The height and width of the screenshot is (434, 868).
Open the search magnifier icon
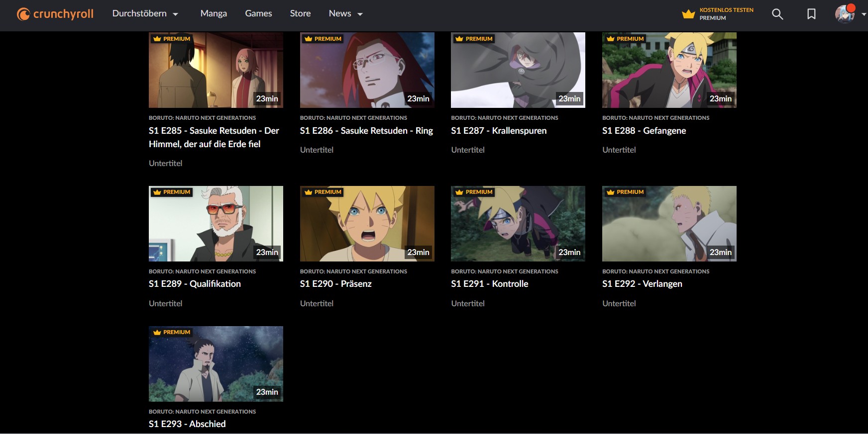[x=777, y=14]
